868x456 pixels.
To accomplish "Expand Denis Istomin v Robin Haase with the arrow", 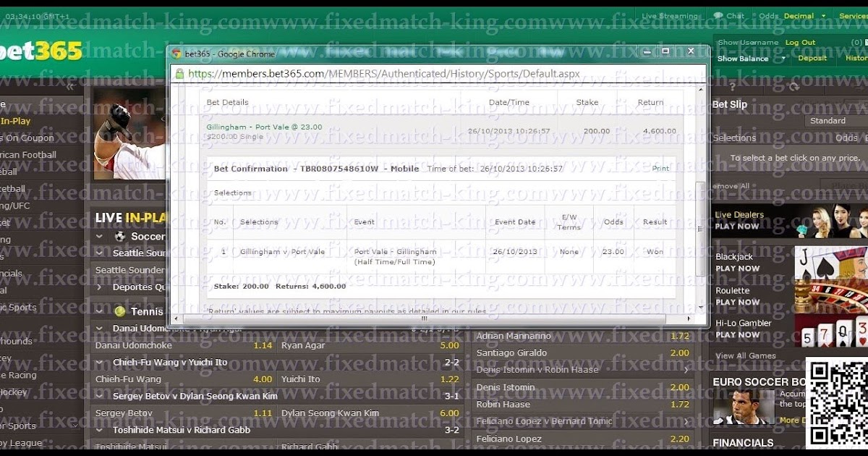I will (686, 370).
